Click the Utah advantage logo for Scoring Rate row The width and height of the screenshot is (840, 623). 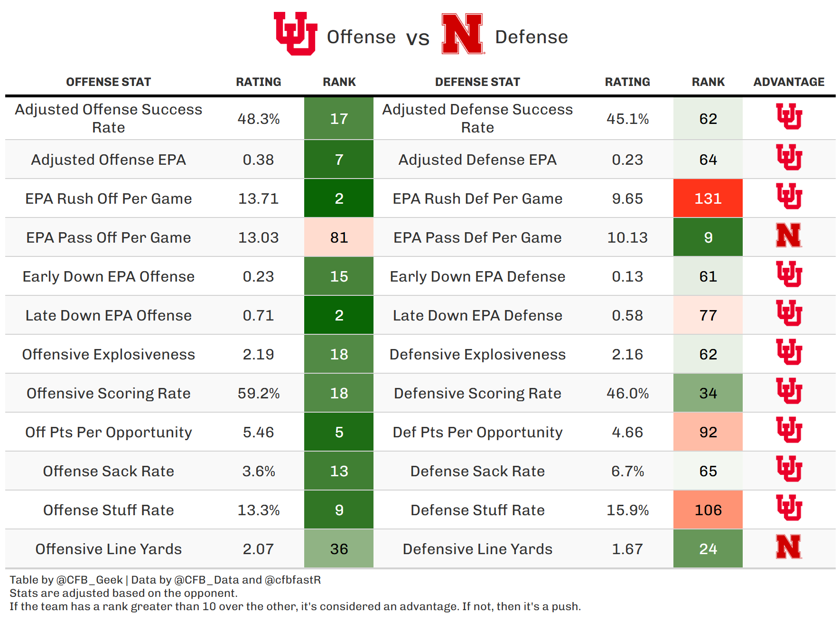pyautogui.click(x=789, y=391)
